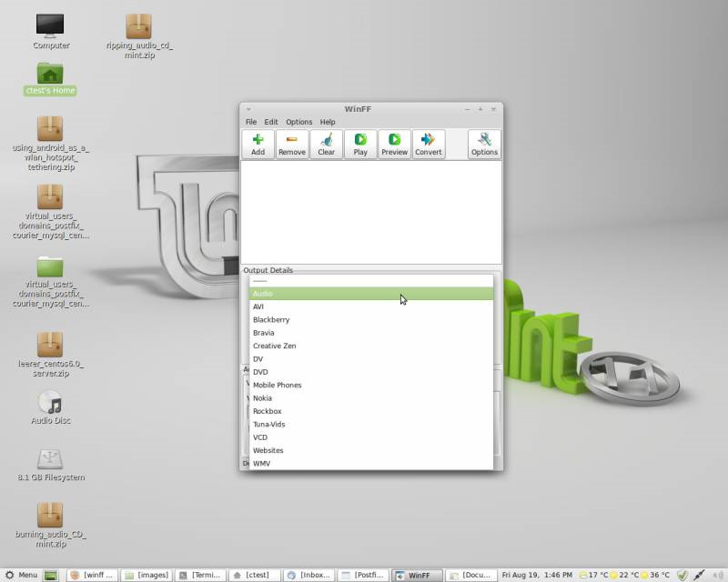Open the 8.1 GB Filesystem desktop icon
Screen dimensions: 728x582
[x=50, y=459]
